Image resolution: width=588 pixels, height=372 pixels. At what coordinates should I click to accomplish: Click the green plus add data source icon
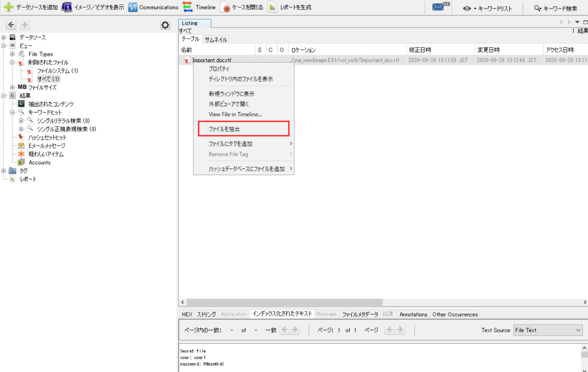click(9, 7)
